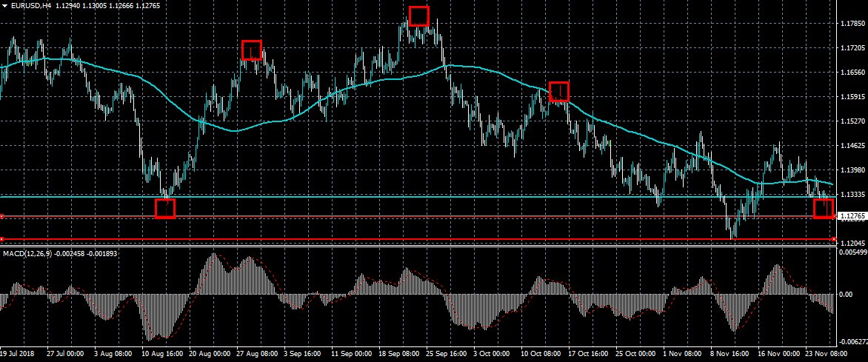This screenshot has height=362, width=868.
Task: Click the 0.00 MACD zero level label
Action: pos(847,294)
